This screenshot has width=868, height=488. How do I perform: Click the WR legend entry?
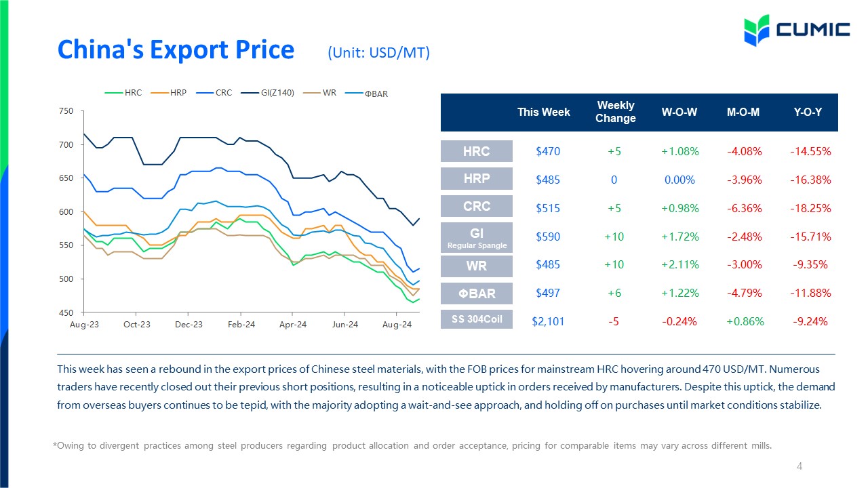click(319, 93)
